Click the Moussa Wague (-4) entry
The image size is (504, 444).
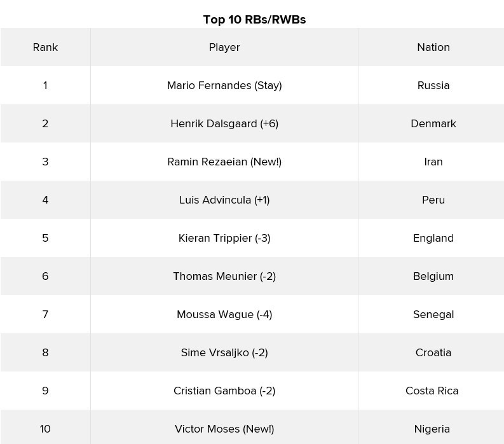tap(224, 314)
